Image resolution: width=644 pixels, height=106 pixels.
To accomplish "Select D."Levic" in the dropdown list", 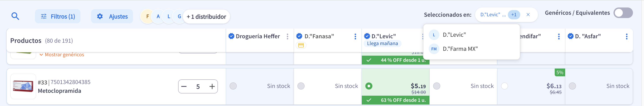I will pyautogui.click(x=454, y=35).
